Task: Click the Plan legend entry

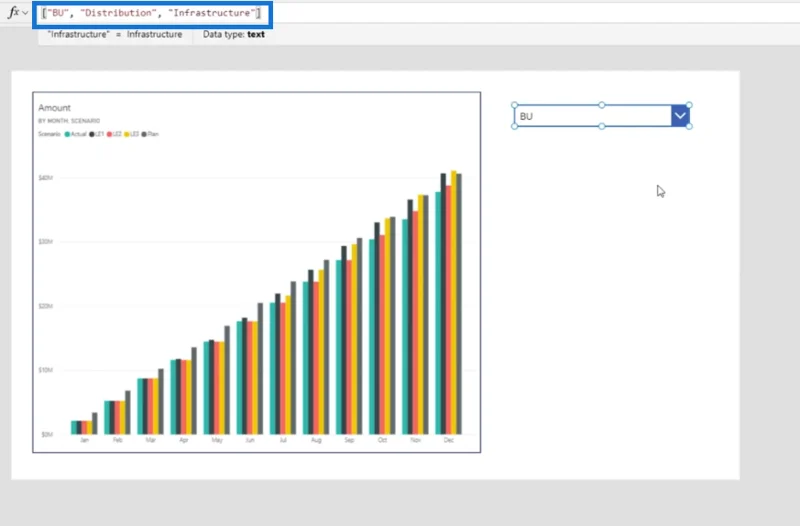Action: (150, 134)
